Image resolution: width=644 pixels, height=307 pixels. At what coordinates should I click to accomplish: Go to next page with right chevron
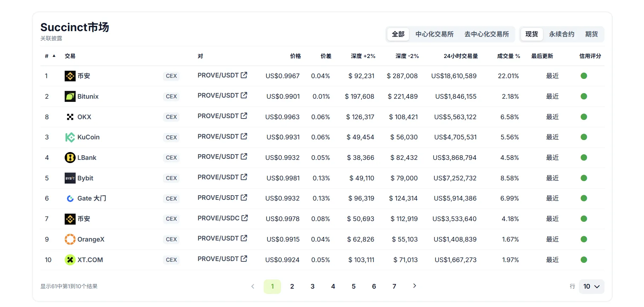coord(415,286)
